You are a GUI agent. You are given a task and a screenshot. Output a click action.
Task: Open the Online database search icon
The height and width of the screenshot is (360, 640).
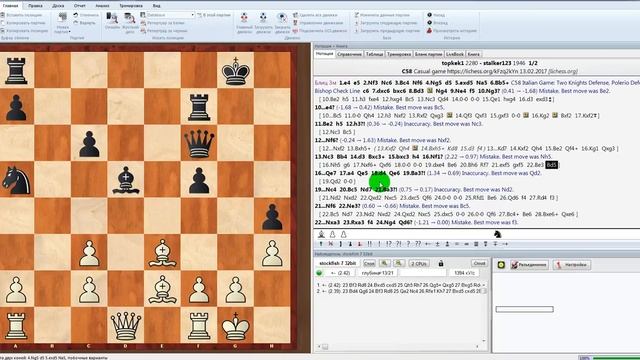pyautogui.click(x=112, y=18)
